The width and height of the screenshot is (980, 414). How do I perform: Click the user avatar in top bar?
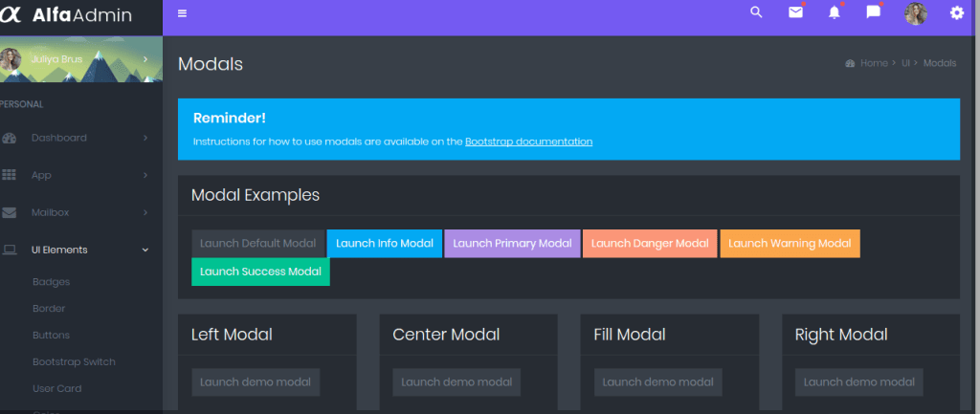916,13
